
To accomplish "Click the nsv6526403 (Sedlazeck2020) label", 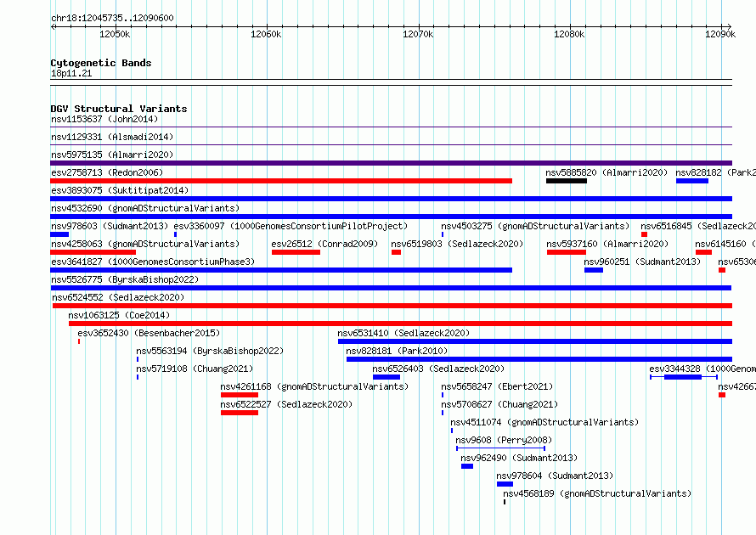I will 438,369.
